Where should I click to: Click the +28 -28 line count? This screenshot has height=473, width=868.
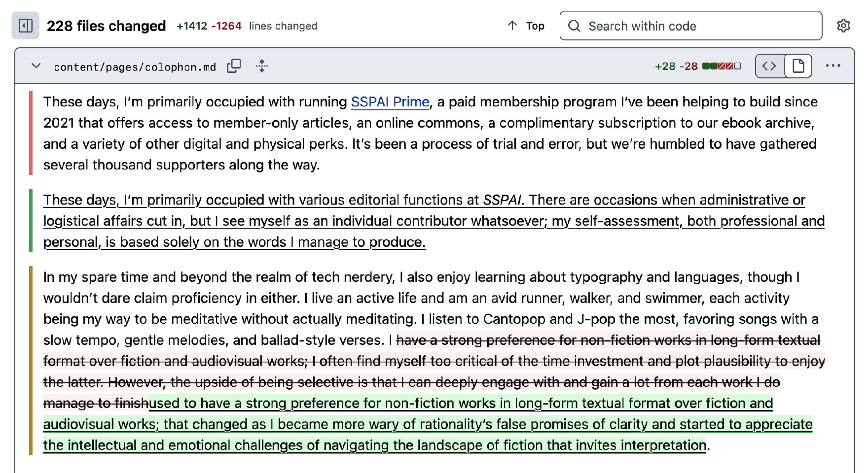676,66
